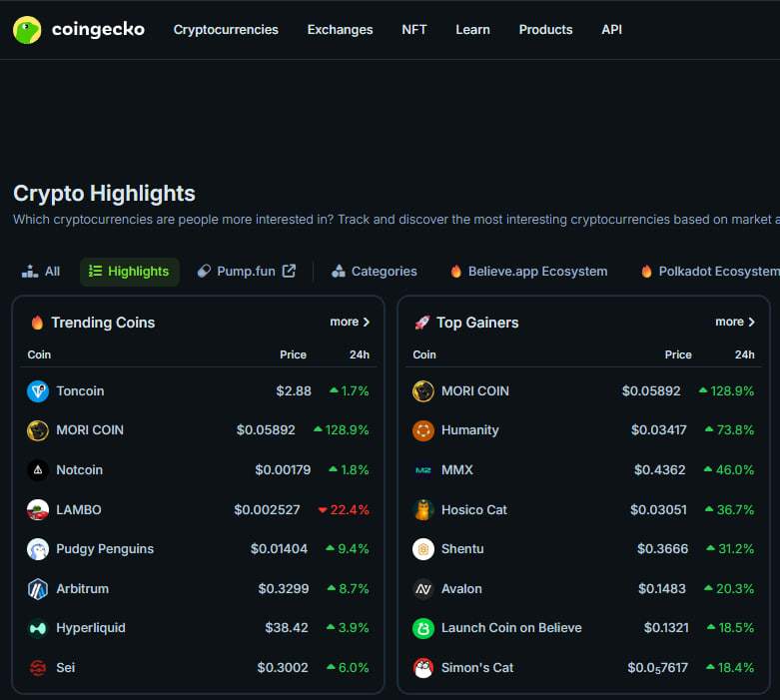
Task: Click the Humanity coin icon
Action: click(x=423, y=430)
